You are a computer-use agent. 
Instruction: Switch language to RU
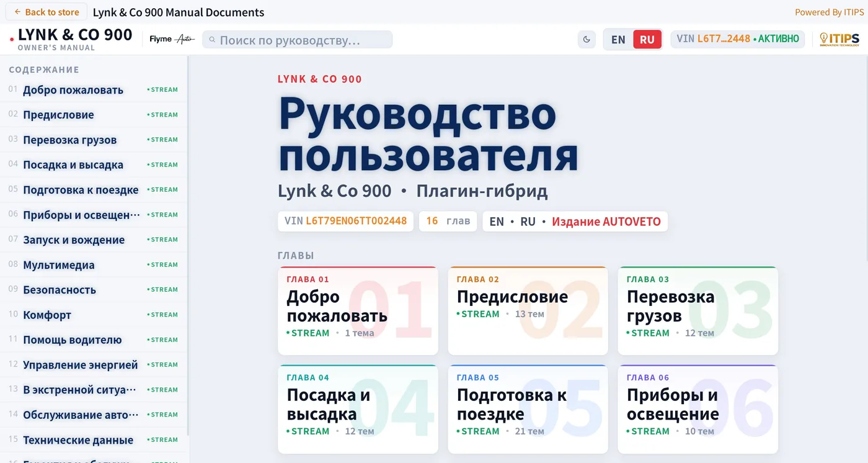[x=647, y=40]
